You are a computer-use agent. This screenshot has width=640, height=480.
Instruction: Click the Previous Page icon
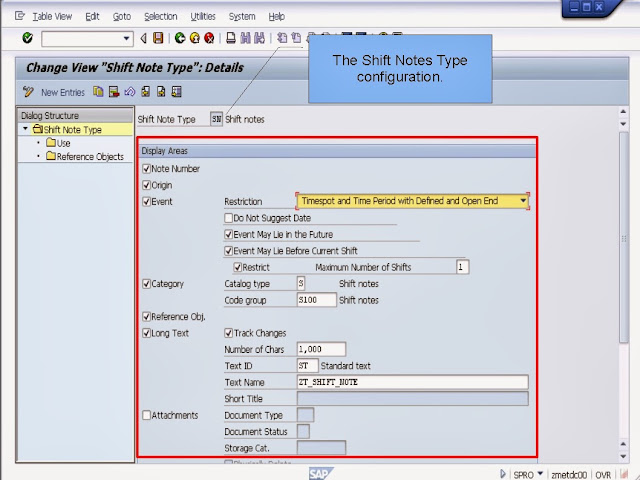coord(296,38)
